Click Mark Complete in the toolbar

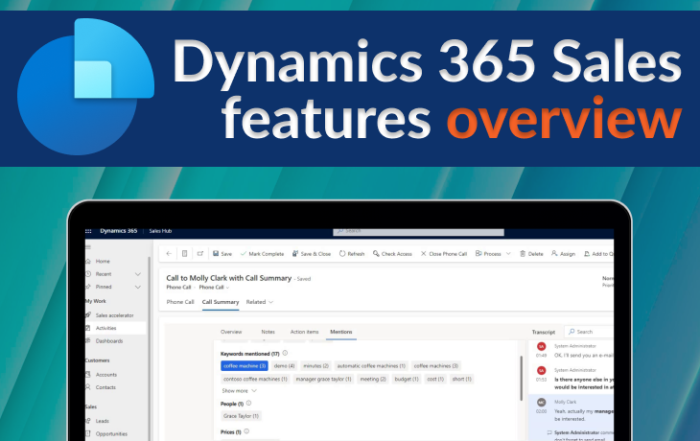pos(262,254)
